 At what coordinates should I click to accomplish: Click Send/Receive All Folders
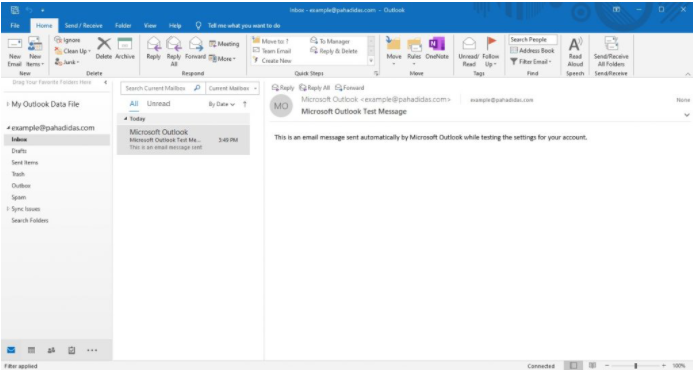[x=611, y=52]
